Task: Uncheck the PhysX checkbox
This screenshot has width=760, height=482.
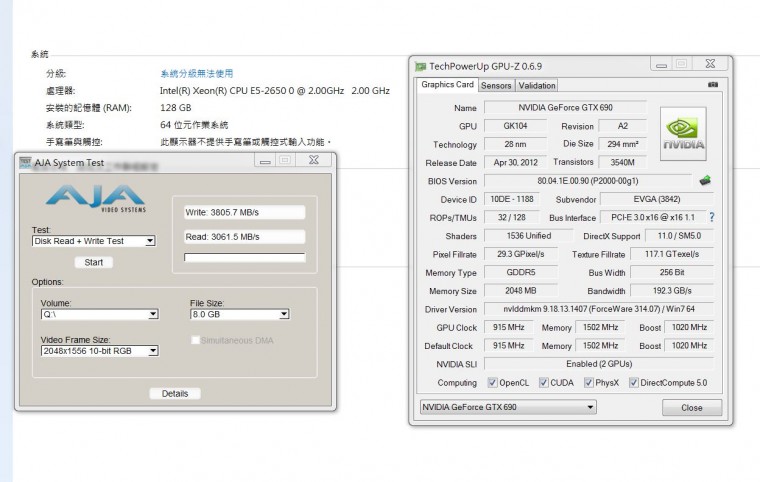Action: click(x=588, y=383)
